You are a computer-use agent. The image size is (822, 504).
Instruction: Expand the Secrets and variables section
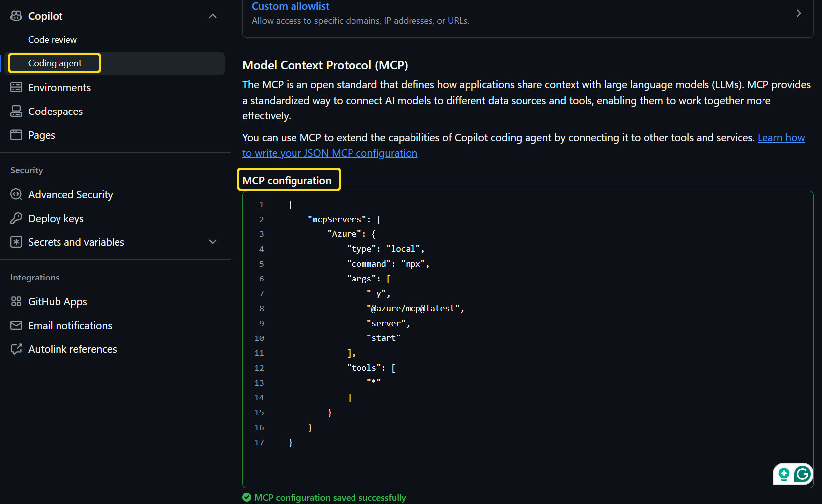click(x=213, y=242)
